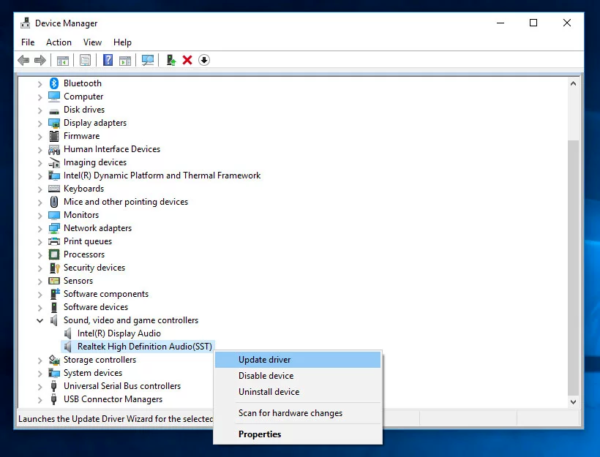Click the Processors category icon
Screen dimensions: 600x457
(x=54, y=255)
